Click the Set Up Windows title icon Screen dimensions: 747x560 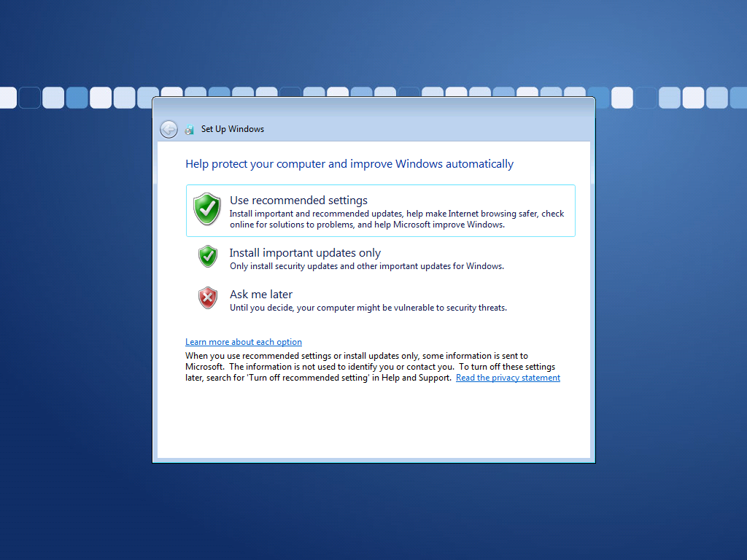coord(189,130)
